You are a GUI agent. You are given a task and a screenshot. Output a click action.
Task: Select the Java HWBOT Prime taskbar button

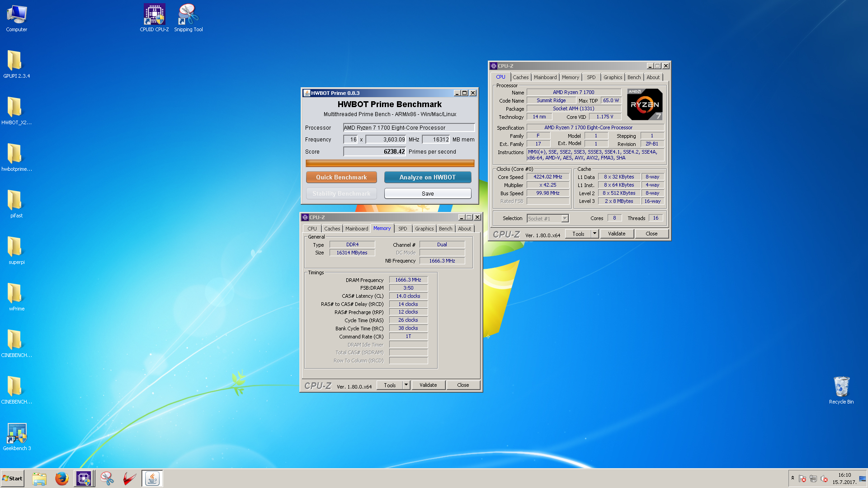tap(152, 479)
